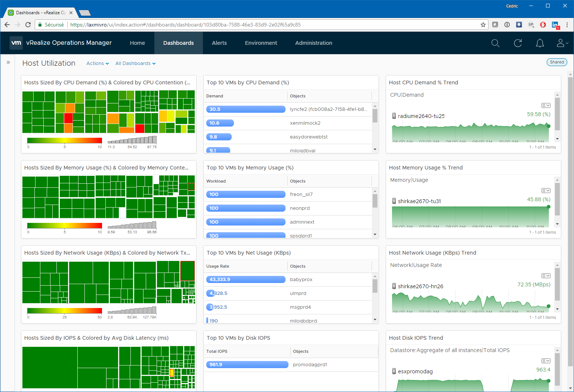Image resolution: width=574 pixels, height=392 pixels.
Task: Click the refresh icon in top bar
Action: point(518,43)
